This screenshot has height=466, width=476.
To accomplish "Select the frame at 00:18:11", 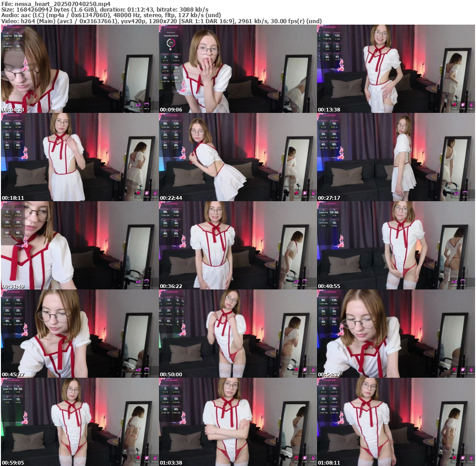I will [79, 157].
